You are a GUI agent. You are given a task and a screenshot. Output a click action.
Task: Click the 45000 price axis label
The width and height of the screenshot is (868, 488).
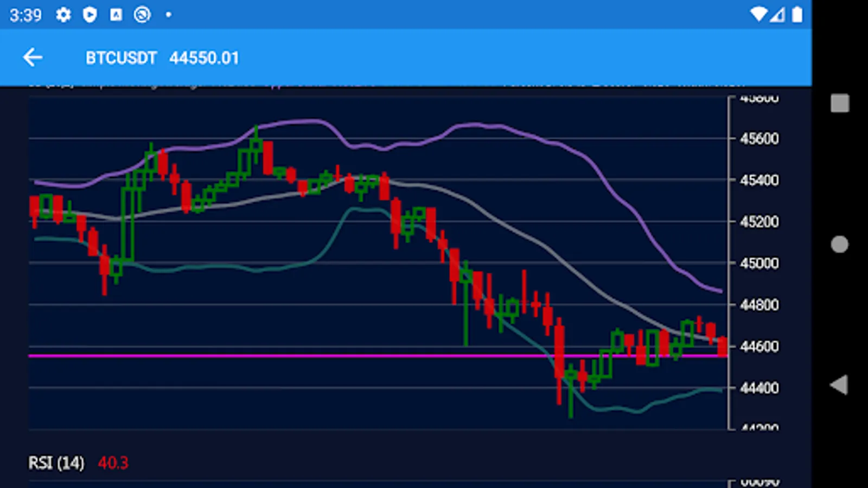click(x=759, y=264)
